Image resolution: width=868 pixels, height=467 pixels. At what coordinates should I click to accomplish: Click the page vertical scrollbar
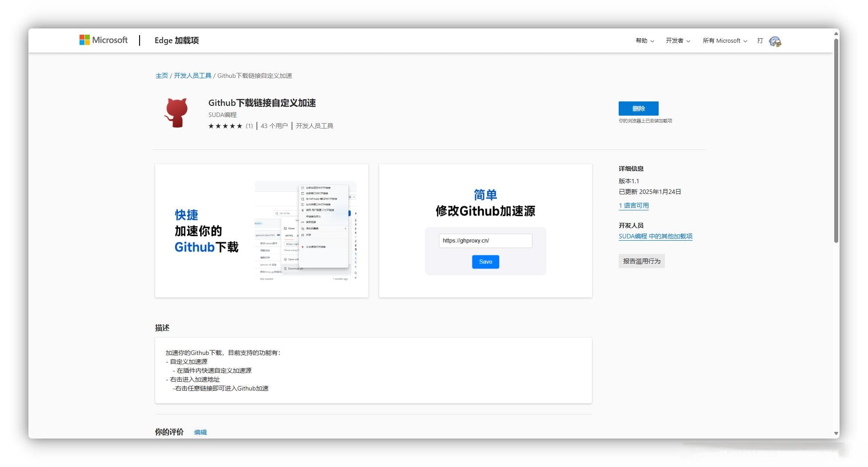click(x=836, y=141)
